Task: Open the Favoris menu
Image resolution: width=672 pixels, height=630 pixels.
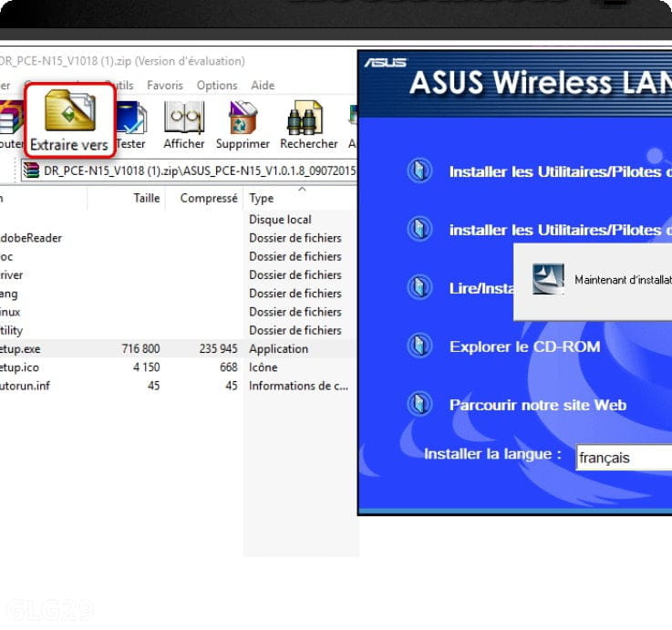Action: 165,86
